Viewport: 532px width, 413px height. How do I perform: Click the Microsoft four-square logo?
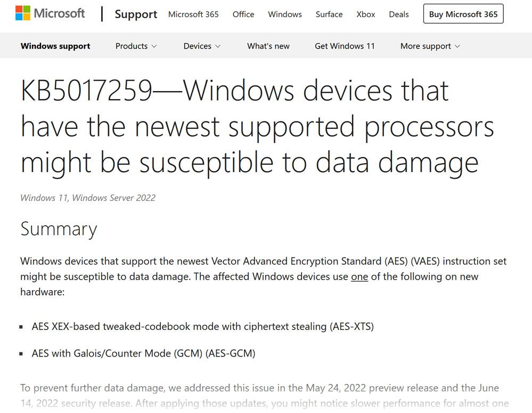click(23, 13)
